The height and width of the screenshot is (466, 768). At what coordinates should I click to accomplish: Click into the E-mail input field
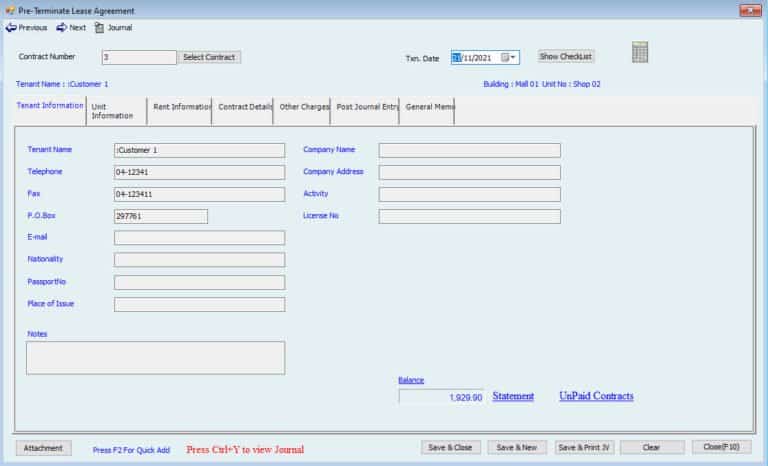pyautogui.click(x=199, y=238)
